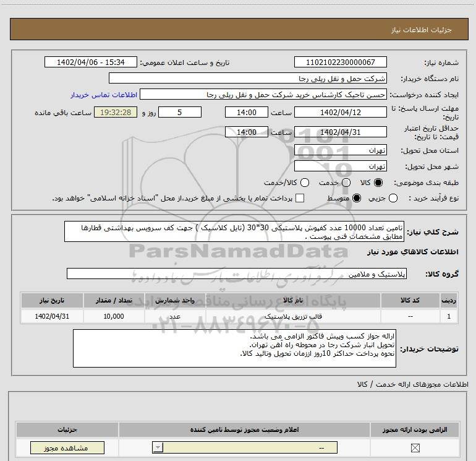
Task: Open the اعلام وضعیت مجوز combo box
Action: (245, 447)
